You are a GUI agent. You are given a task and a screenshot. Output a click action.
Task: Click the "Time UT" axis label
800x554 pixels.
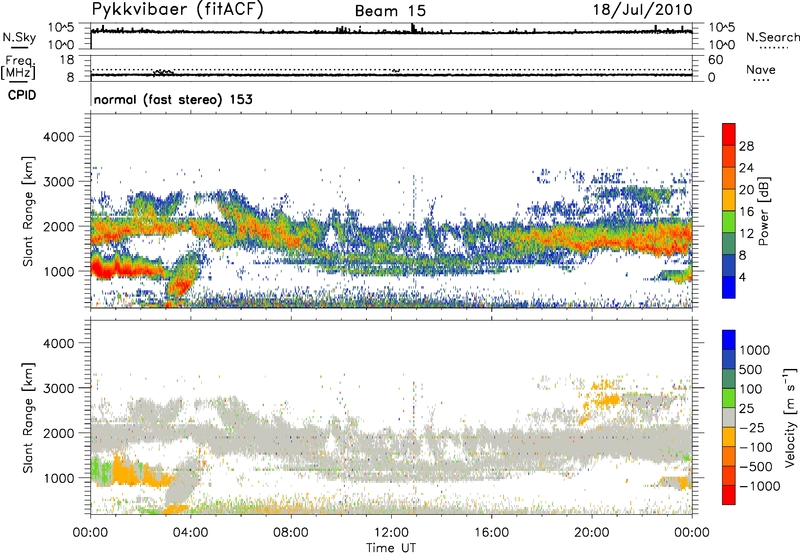point(391,547)
